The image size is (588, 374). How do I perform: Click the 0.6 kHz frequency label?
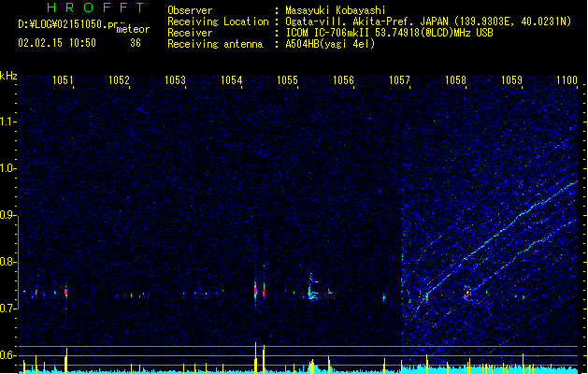[7, 355]
